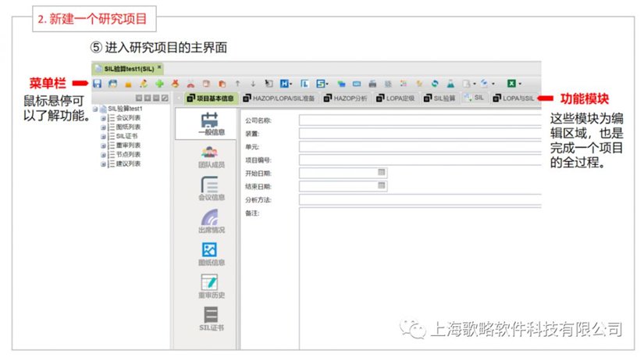The width and height of the screenshot is (644, 358).
Task: Click the lab flask toolbar icon
Action: click(450, 84)
